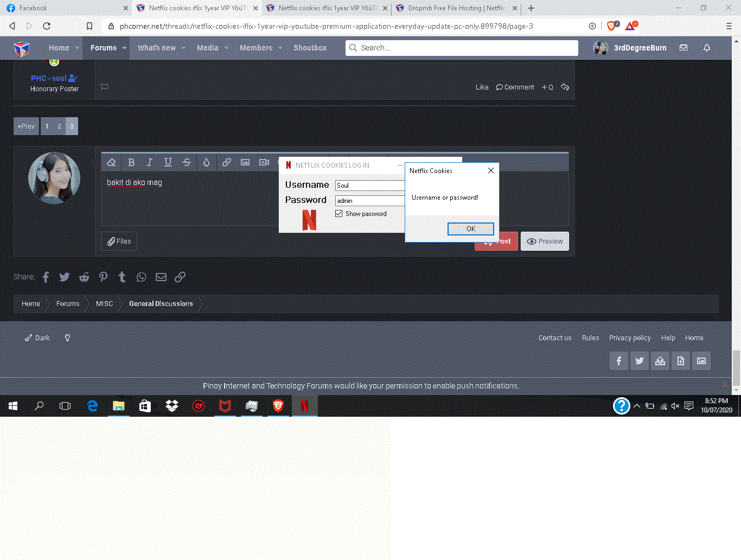Expand the Members nav dropdown arrow
Image resolution: width=741 pixels, height=560 pixels.
tap(280, 48)
